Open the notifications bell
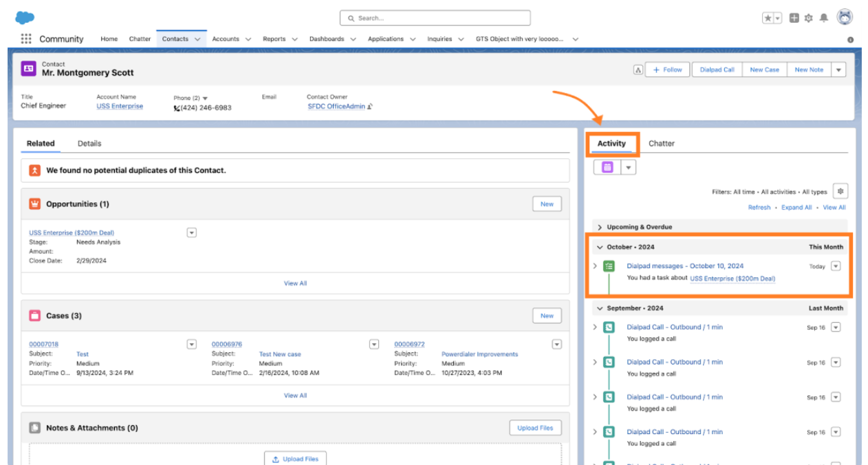Screen dimensions: 868x465 (x=823, y=19)
